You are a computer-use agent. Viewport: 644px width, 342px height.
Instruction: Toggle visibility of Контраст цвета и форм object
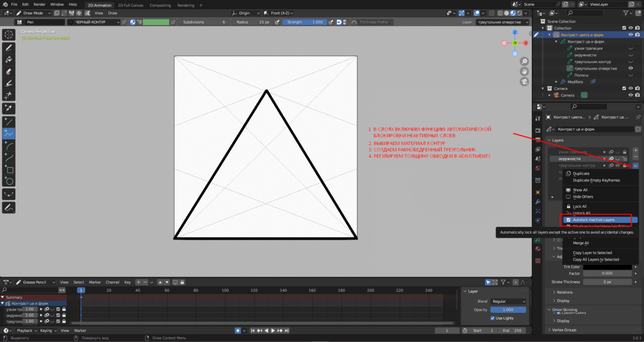click(631, 35)
